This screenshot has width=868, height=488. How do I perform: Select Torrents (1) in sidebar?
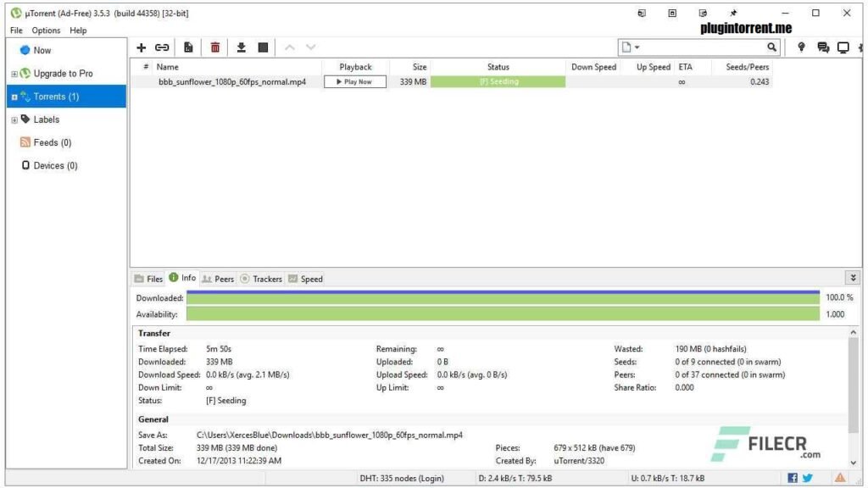point(66,97)
